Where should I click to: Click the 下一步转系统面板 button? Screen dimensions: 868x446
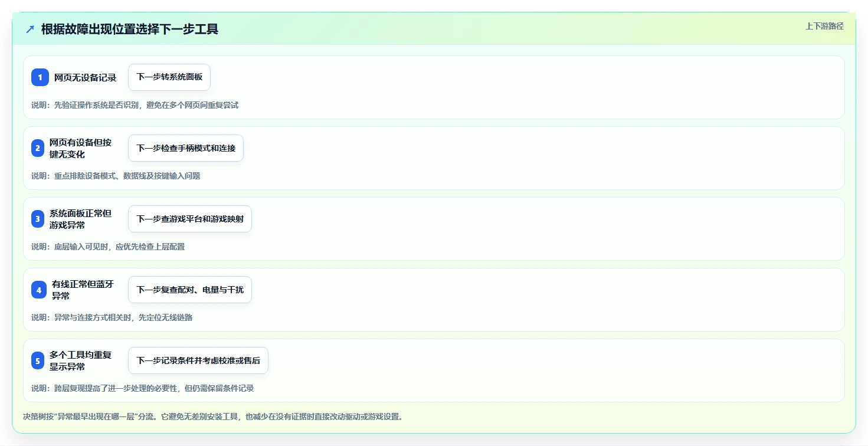pyautogui.click(x=169, y=77)
